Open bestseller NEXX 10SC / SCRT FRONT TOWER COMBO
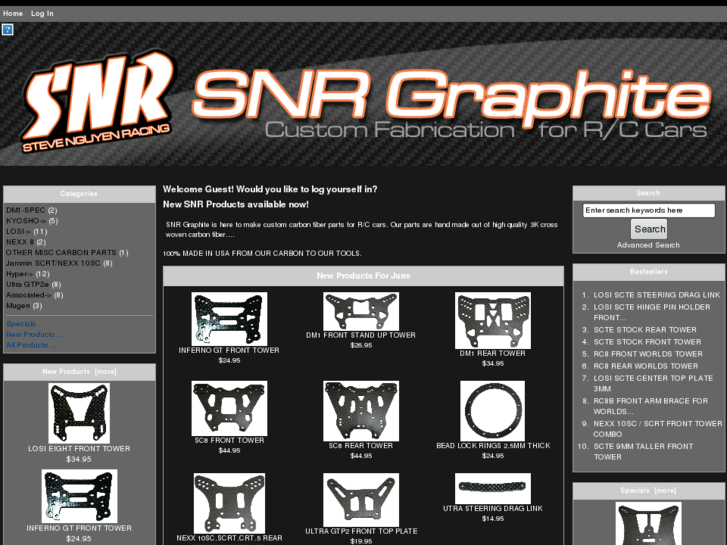The width and height of the screenshot is (727, 545). [x=657, y=429]
